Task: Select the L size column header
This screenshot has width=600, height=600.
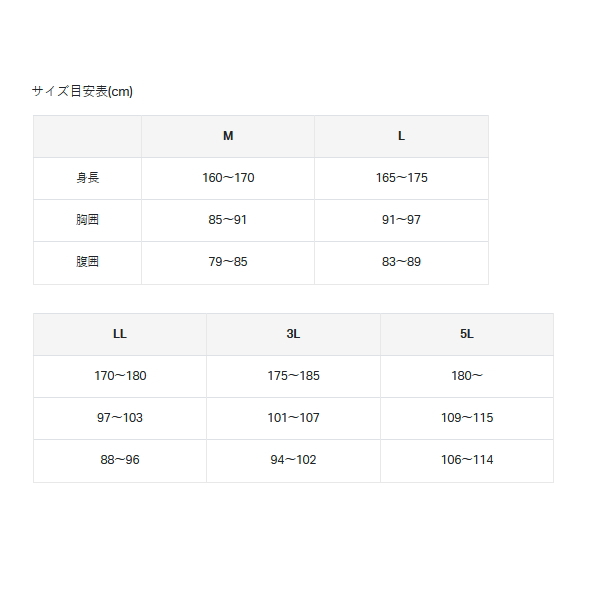Action: (401, 136)
